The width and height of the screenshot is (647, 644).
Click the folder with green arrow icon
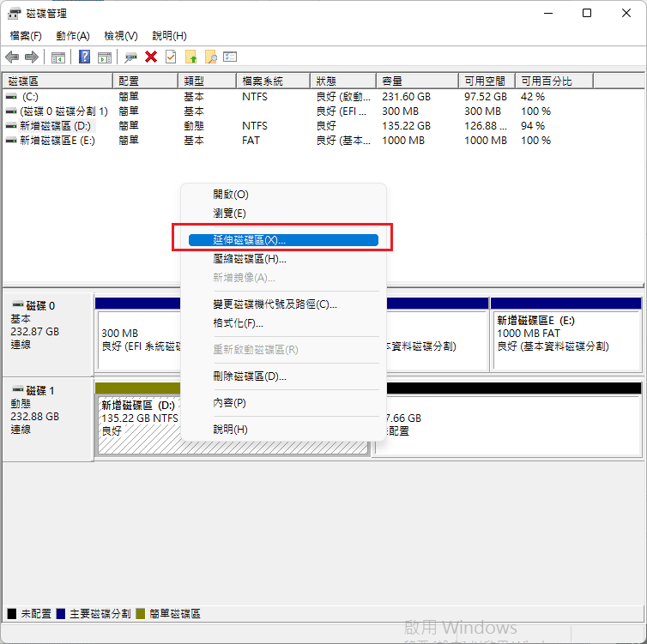(x=190, y=57)
